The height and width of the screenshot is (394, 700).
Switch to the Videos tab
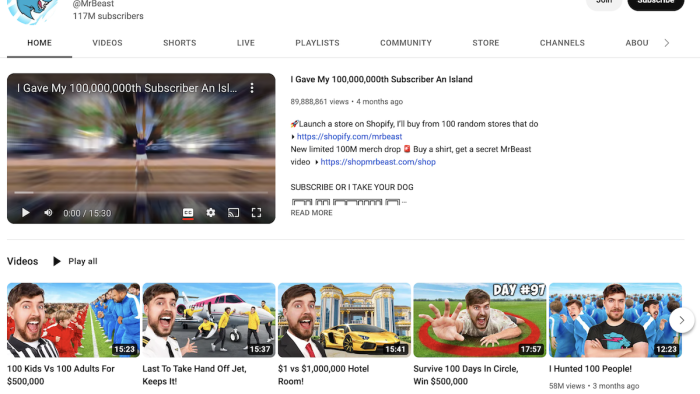click(107, 43)
